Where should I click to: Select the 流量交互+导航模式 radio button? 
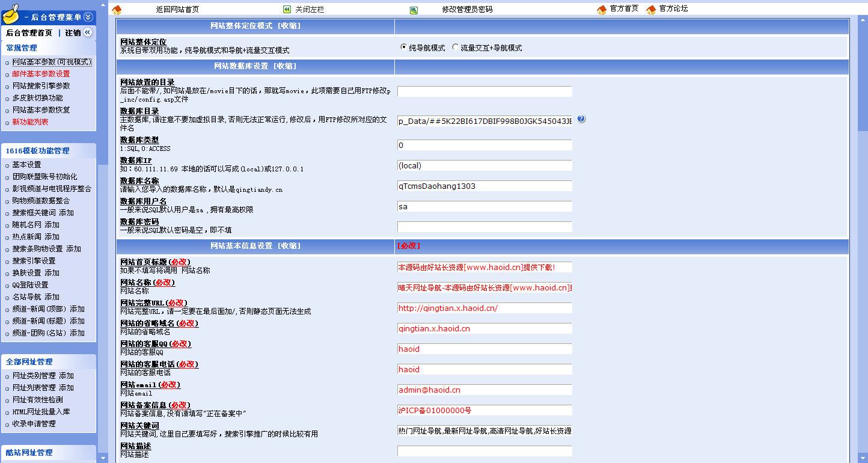pyautogui.click(x=455, y=47)
